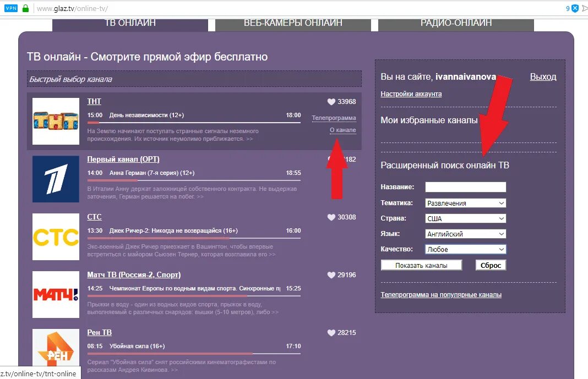Screen dimensions: 588x379
Task: Open the ad blocker shield icon
Action: tap(574, 8)
